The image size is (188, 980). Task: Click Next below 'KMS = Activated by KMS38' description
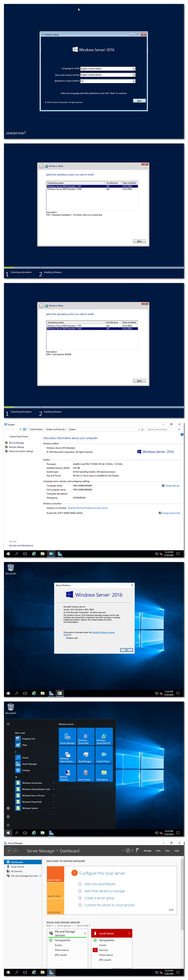tap(139, 380)
